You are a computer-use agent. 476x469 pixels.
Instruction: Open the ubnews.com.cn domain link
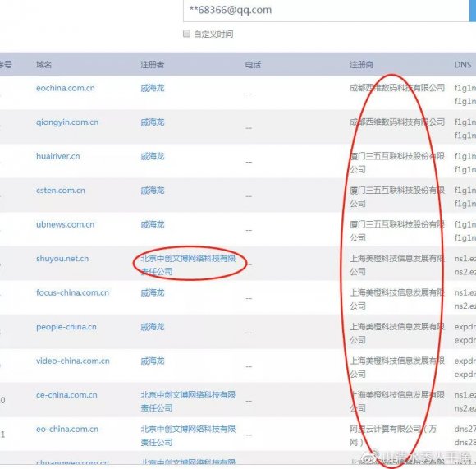(66, 224)
